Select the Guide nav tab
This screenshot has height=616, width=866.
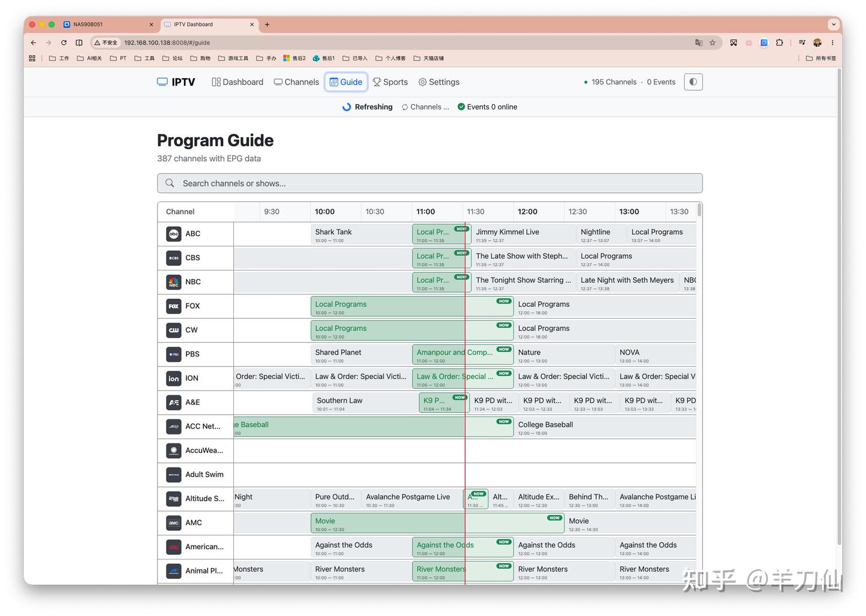point(346,82)
